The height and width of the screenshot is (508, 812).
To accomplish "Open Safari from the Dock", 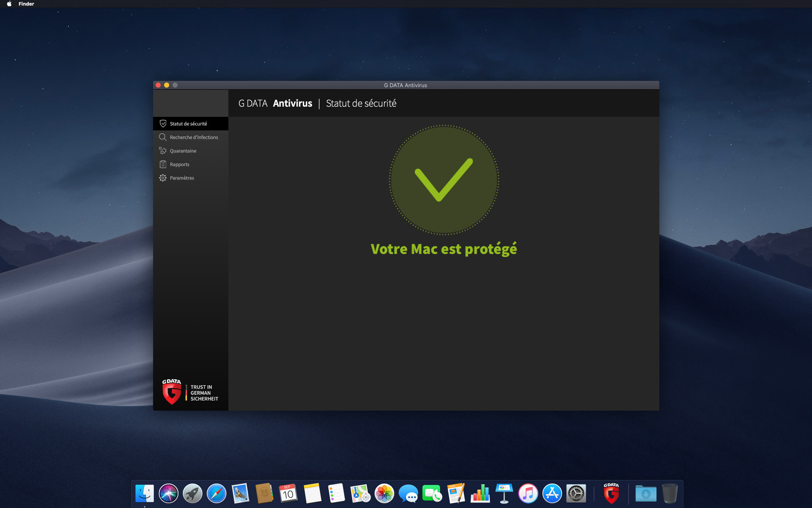I will point(217,494).
